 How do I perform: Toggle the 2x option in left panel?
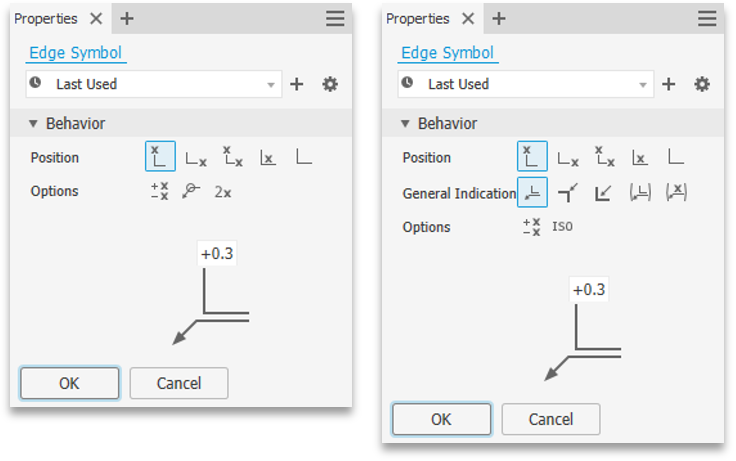point(223,192)
